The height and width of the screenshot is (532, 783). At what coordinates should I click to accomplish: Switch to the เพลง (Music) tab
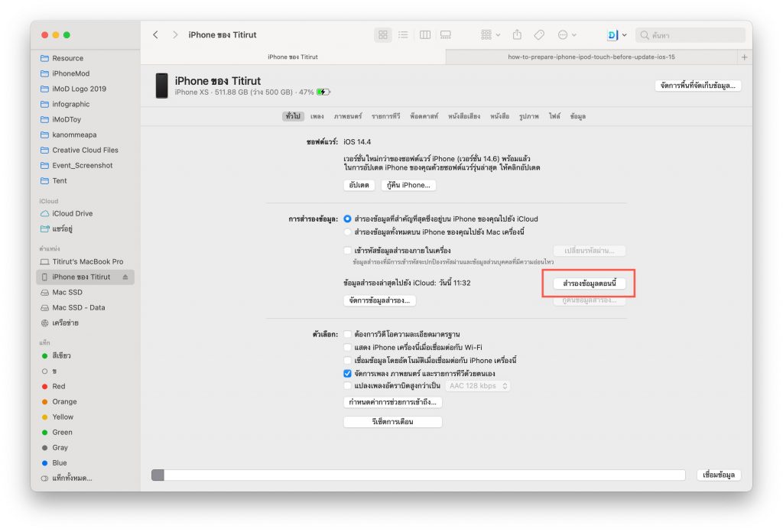tap(317, 116)
